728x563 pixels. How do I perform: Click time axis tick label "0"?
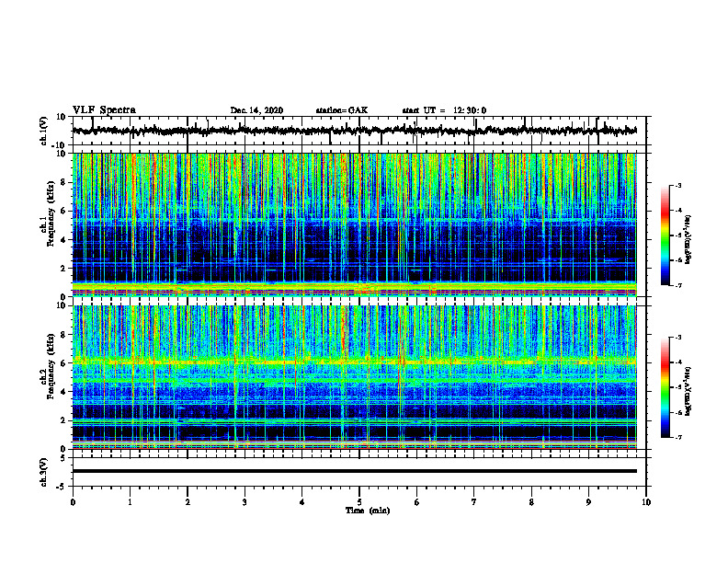(73, 502)
